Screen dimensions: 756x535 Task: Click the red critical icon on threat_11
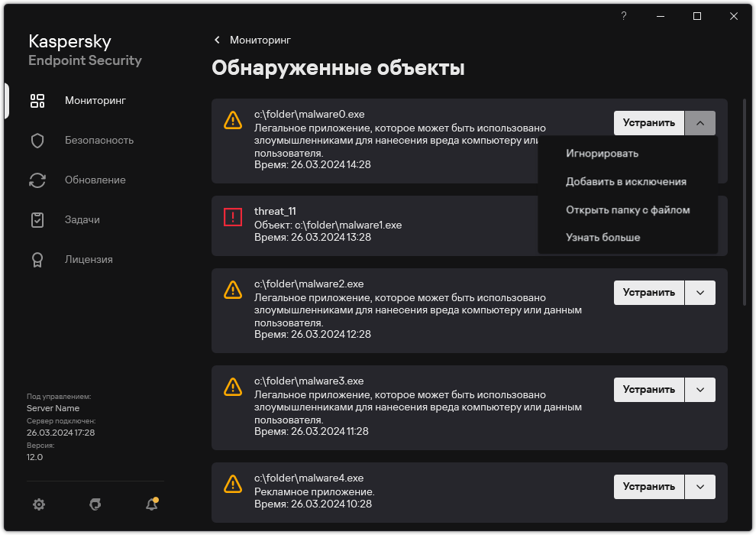pos(232,217)
